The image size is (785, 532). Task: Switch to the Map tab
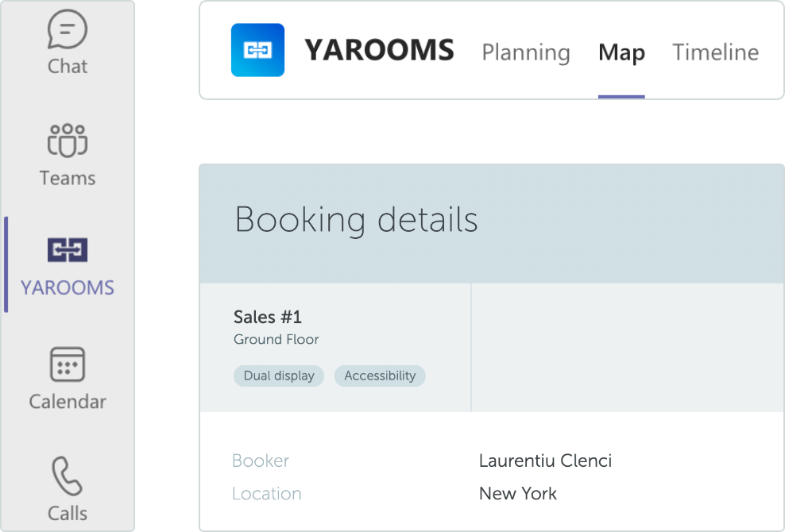621,52
